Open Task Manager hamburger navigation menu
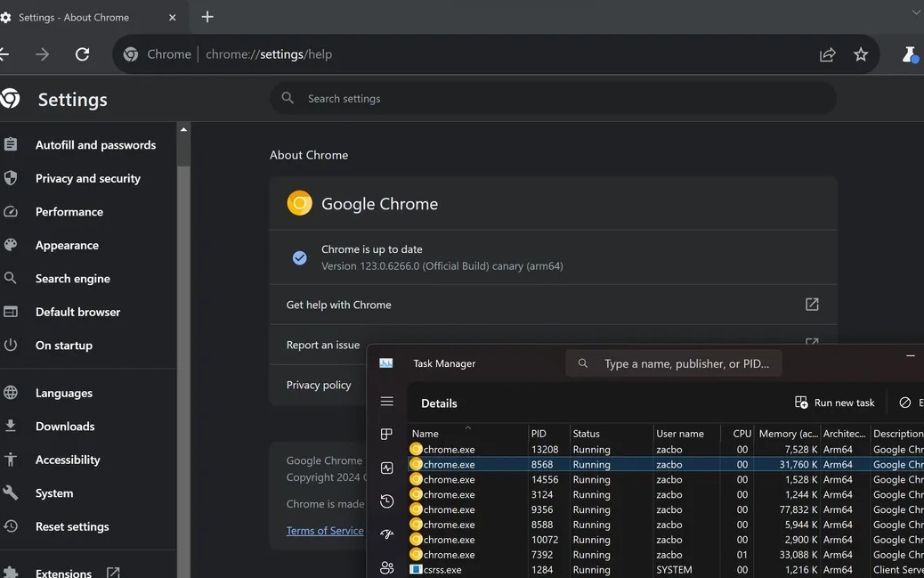 [x=386, y=402]
